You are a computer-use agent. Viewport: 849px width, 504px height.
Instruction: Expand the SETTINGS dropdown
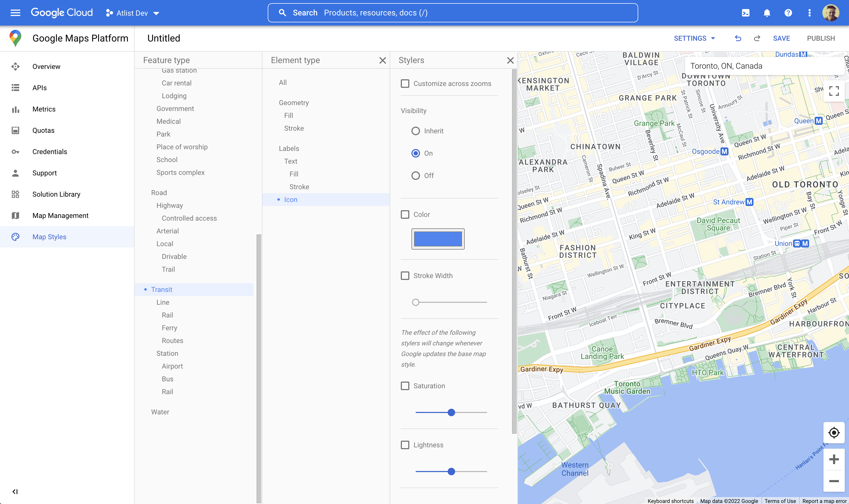[x=694, y=38]
